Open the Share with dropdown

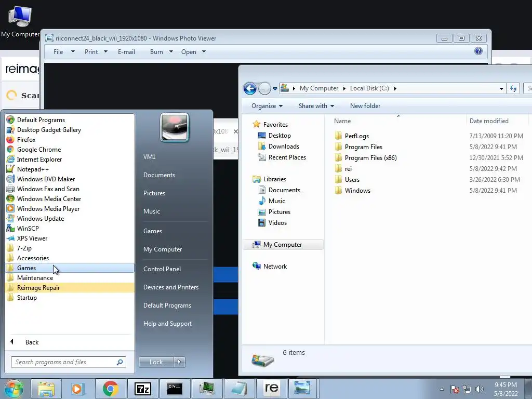point(316,106)
